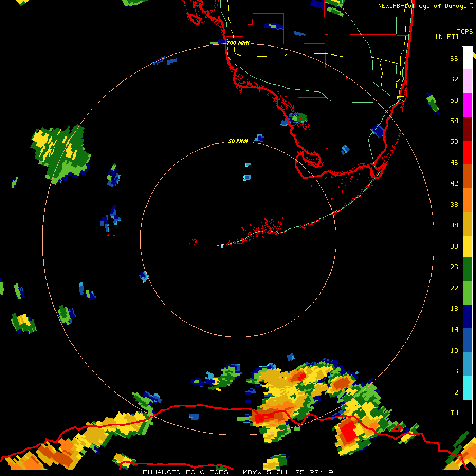Click the legend value "66"
476x476 pixels.
tap(454, 58)
